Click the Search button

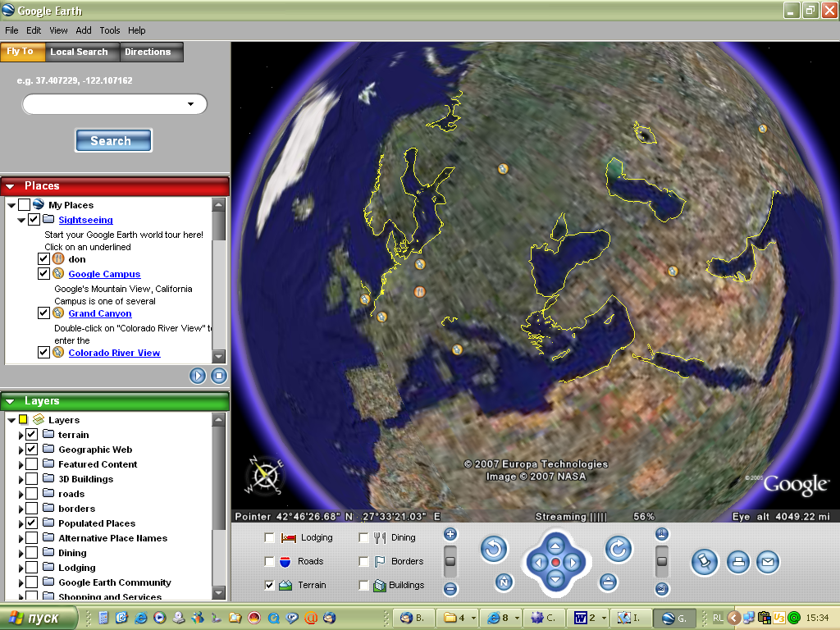point(113,141)
